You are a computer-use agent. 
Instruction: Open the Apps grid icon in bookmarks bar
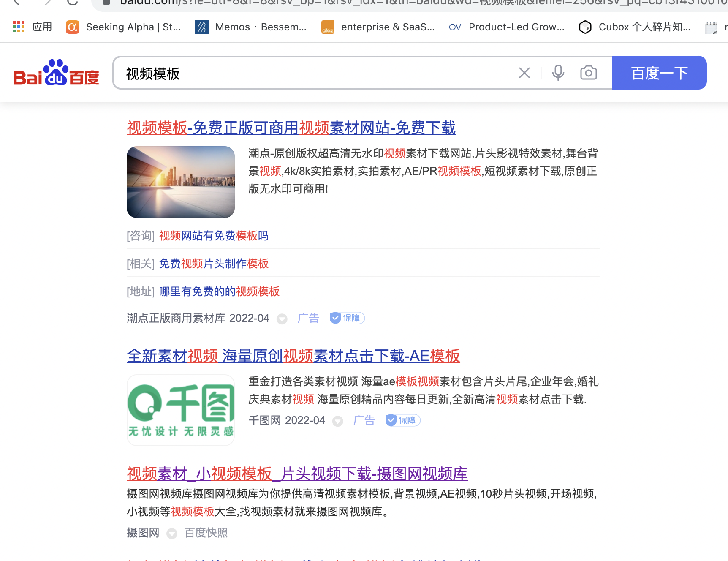point(19,27)
